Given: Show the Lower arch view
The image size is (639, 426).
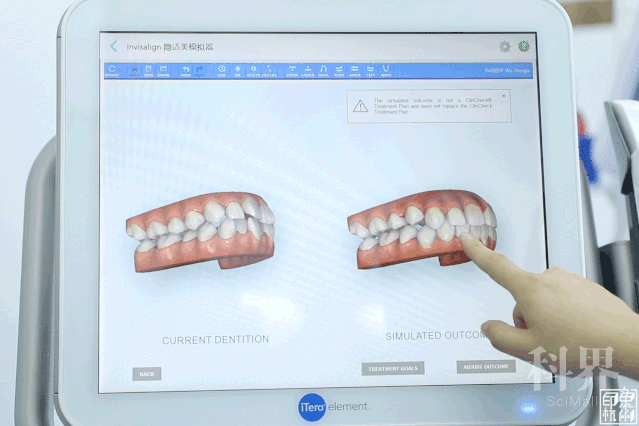Looking at the screenshot, I should click(308, 71).
